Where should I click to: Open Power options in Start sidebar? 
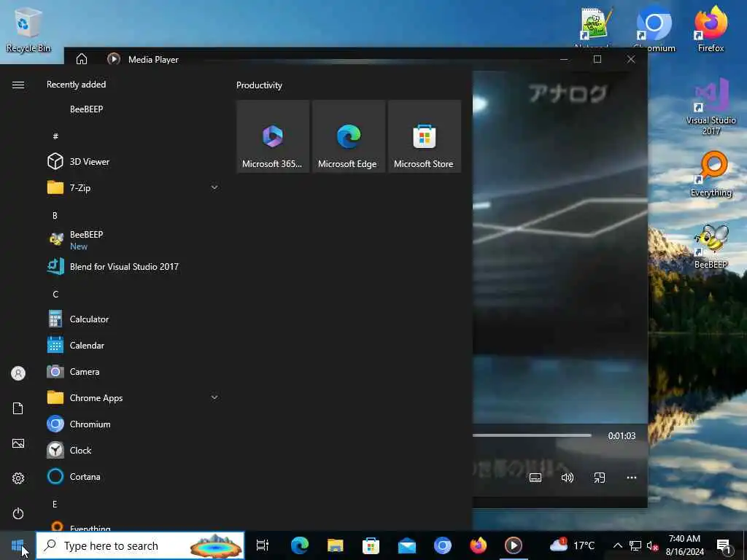pos(18,513)
